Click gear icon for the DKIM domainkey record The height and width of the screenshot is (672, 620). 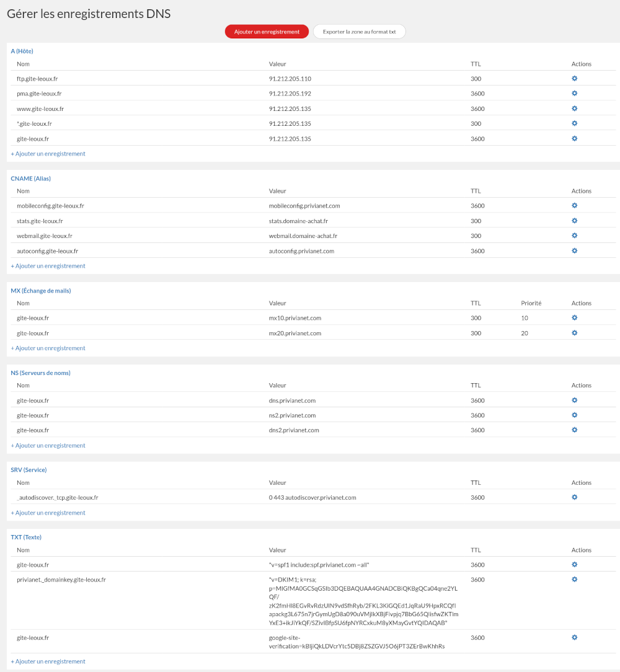(574, 580)
